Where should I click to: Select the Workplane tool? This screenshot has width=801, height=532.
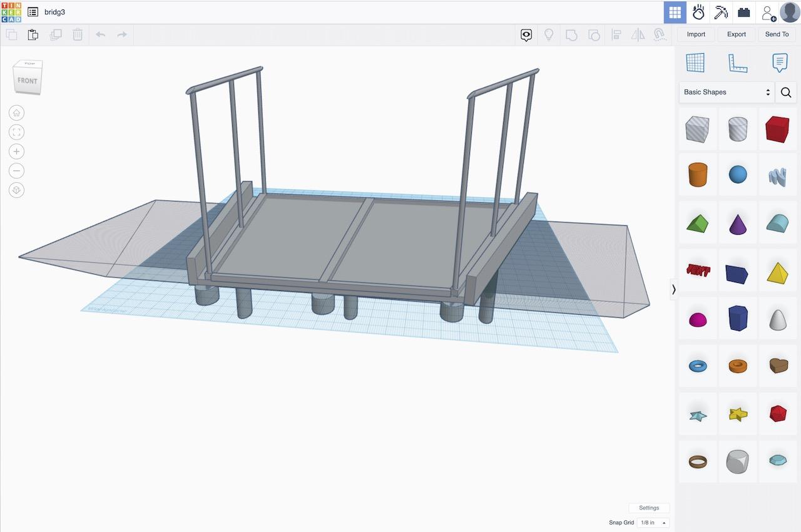tap(695, 63)
